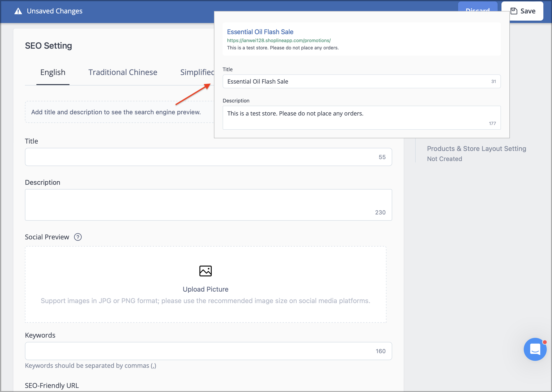Click the warning triangle in the Unsaved Changes banner
Viewport: 552px width, 392px height.
(x=18, y=11)
